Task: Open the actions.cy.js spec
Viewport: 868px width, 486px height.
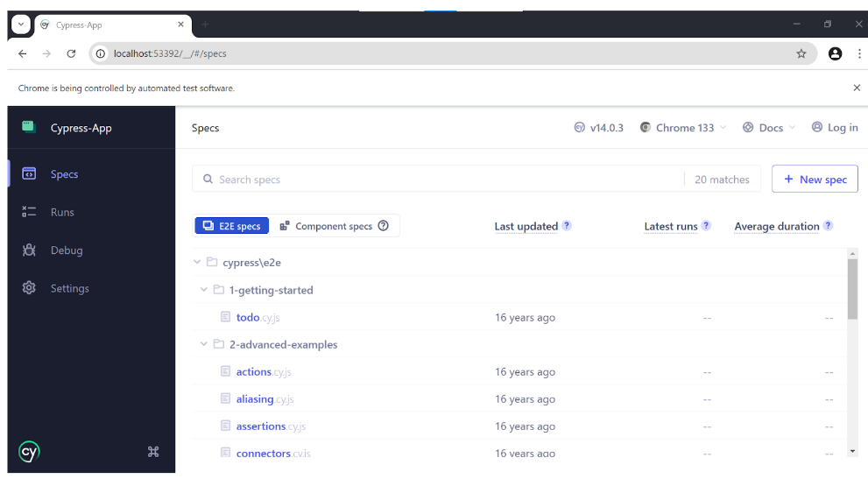Action: click(264, 372)
